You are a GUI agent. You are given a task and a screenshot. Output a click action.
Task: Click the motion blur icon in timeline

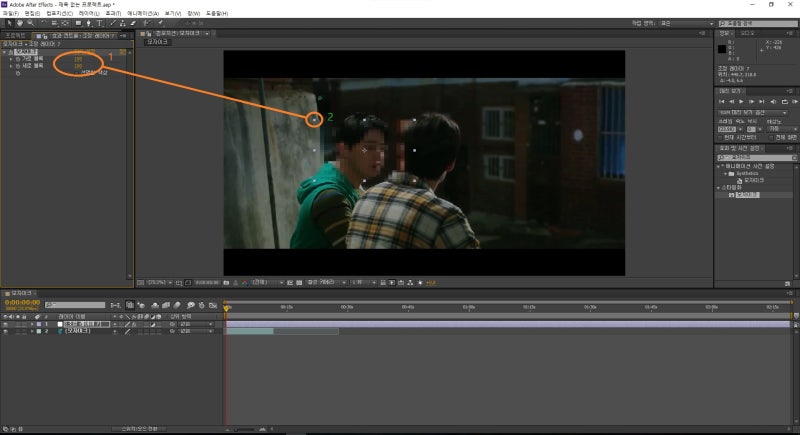point(177,305)
